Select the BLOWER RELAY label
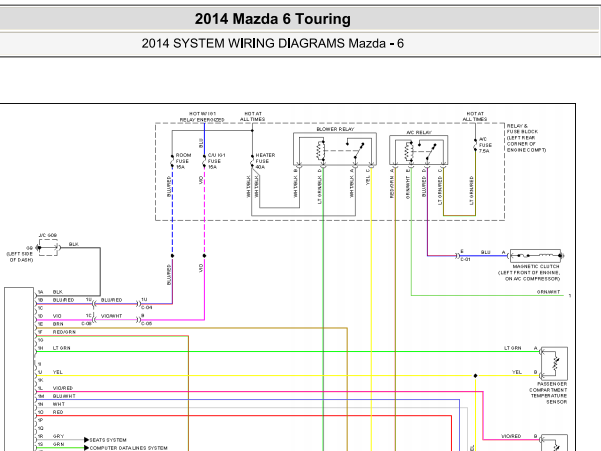The width and height of the screenshot is (601, 451). (335, 129)
